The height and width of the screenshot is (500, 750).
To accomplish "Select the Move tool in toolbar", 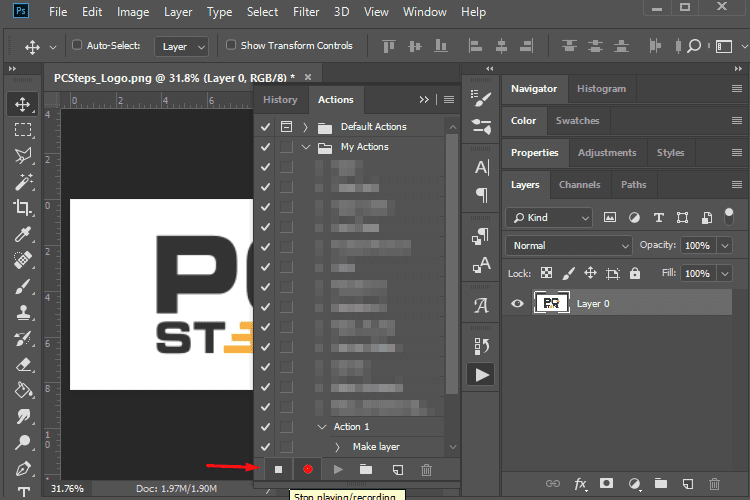I will click(22, 104).
